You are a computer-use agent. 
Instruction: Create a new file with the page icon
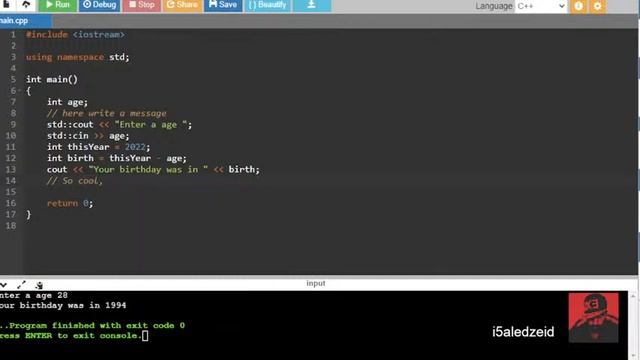[x=7, y=4]
